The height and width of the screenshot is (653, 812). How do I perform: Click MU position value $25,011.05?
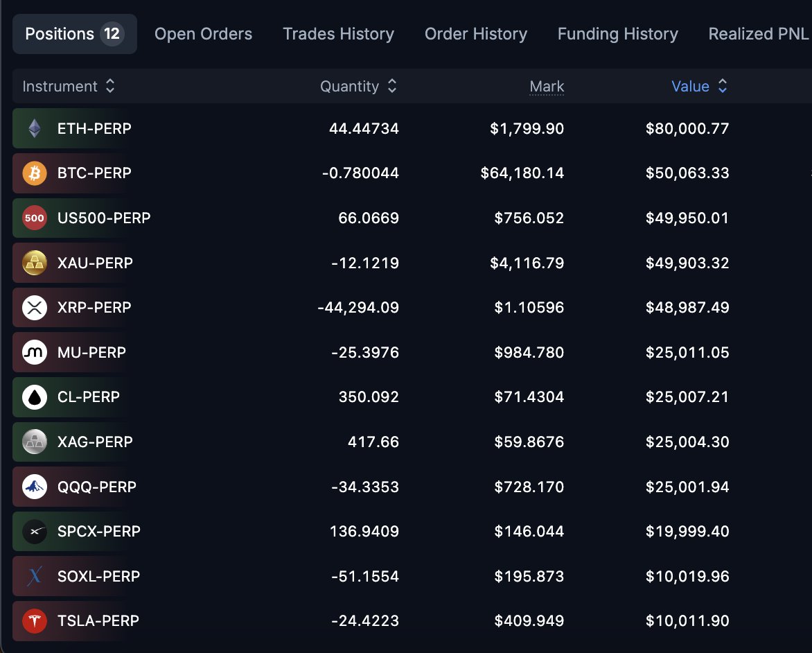pos(687,352)
